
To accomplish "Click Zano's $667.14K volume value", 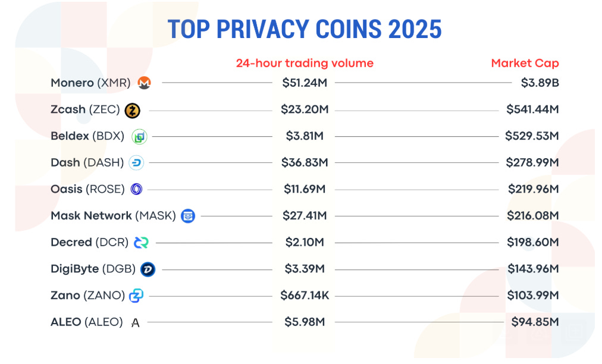I will (x=305, y=296).
